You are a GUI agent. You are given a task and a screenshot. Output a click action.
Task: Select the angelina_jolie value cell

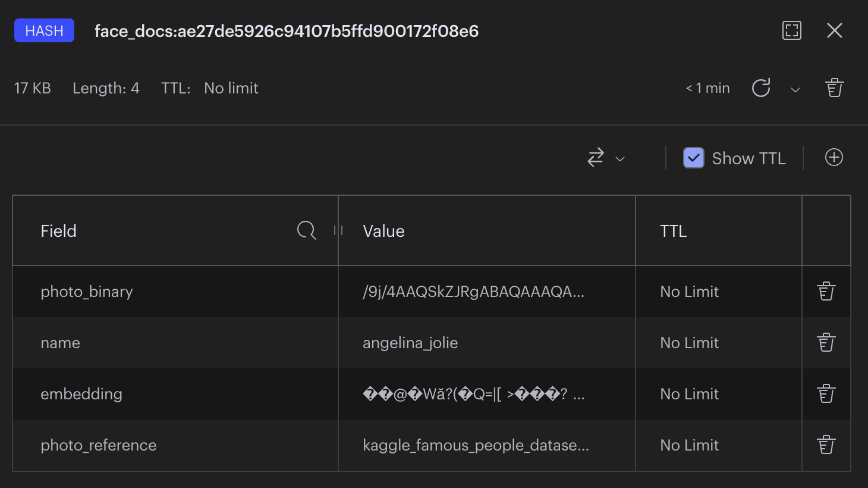410,343
